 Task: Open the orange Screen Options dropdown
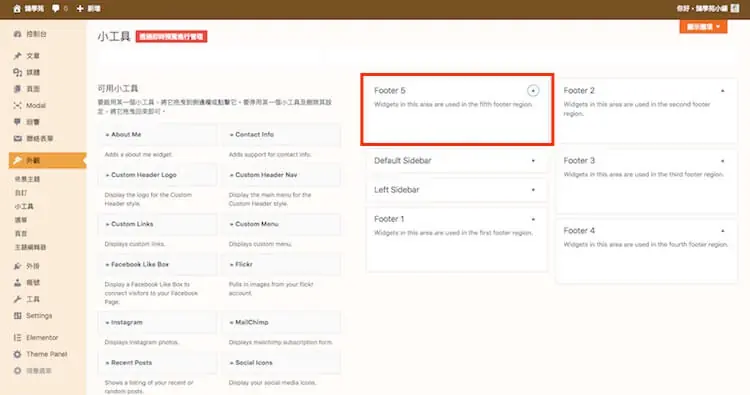click(703, 27)
